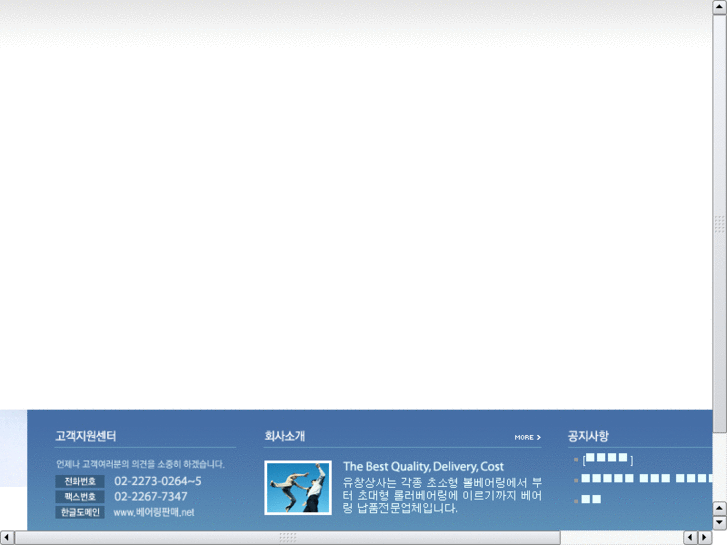The image size is (727, 545).
Task: Click the 한글도메인 label badge
Action: (80, 512)
